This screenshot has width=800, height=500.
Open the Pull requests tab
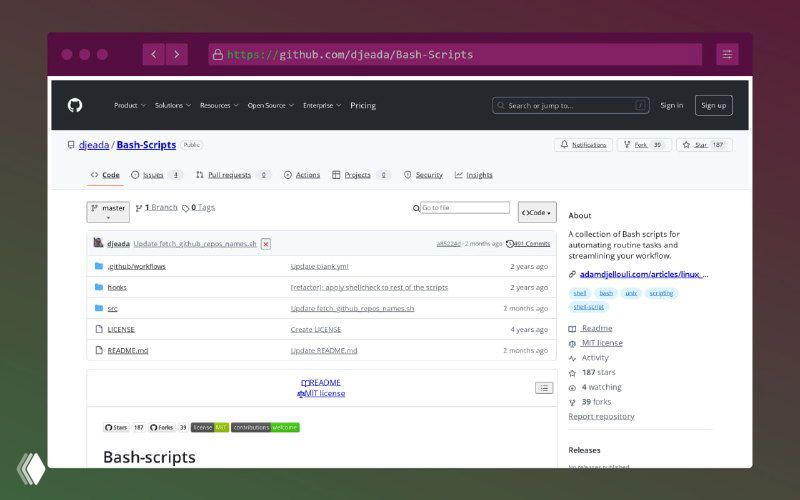tap(233, 175)
